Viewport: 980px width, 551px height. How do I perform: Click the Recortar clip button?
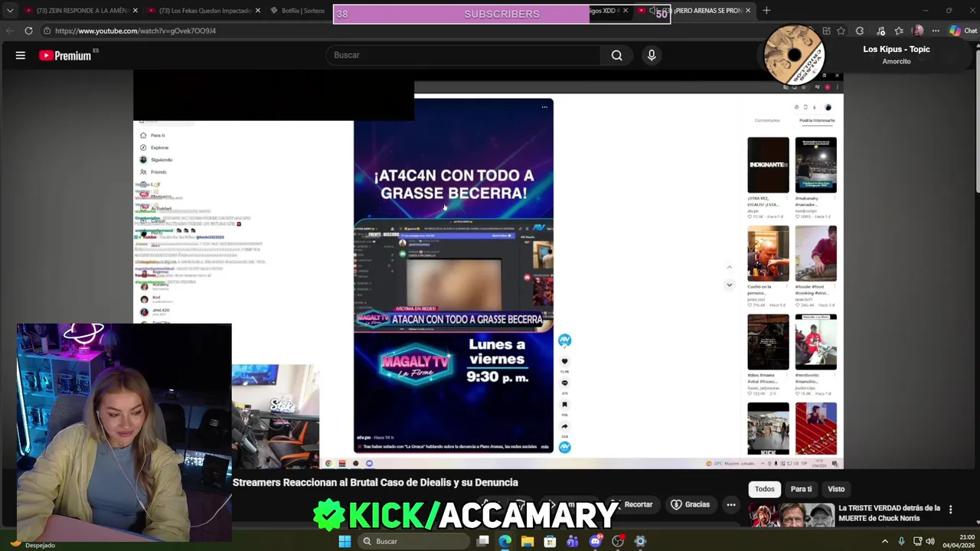click(x=633, y=505)
